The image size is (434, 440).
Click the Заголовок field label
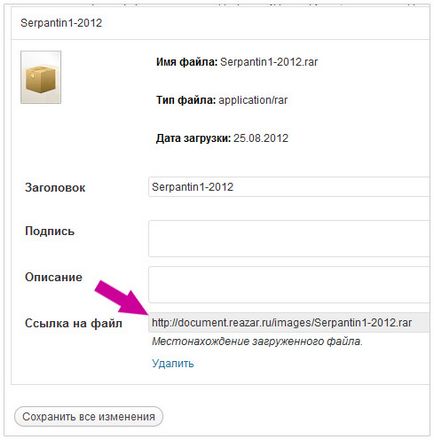click(55, 187)
